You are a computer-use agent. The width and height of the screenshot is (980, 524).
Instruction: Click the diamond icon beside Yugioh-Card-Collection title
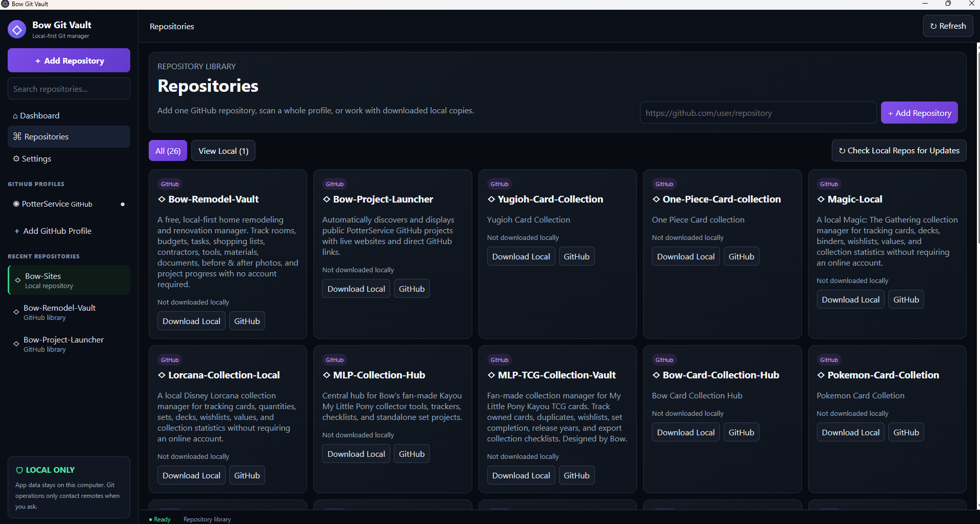tap(491, 199)
